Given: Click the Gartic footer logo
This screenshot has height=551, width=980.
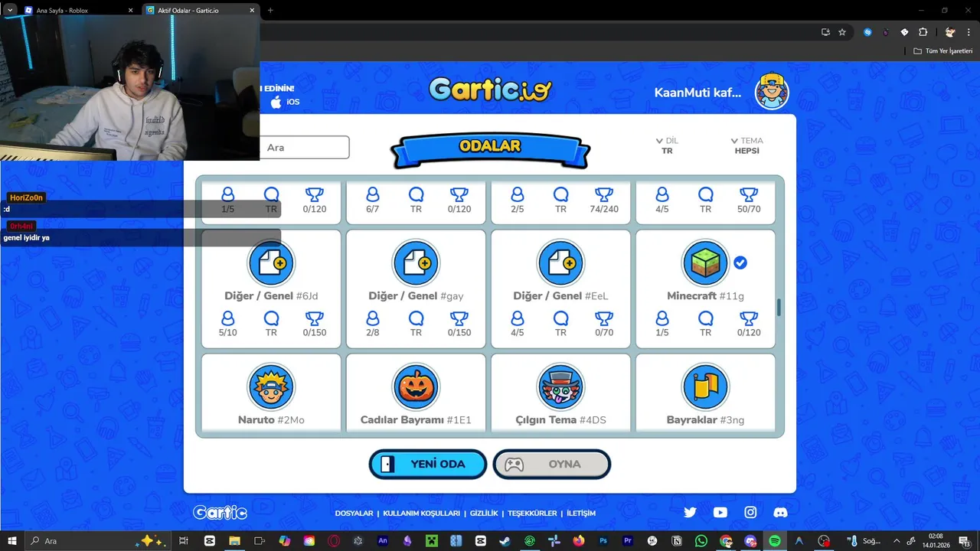Looking at the screenshot, I should tap(220, 513).
